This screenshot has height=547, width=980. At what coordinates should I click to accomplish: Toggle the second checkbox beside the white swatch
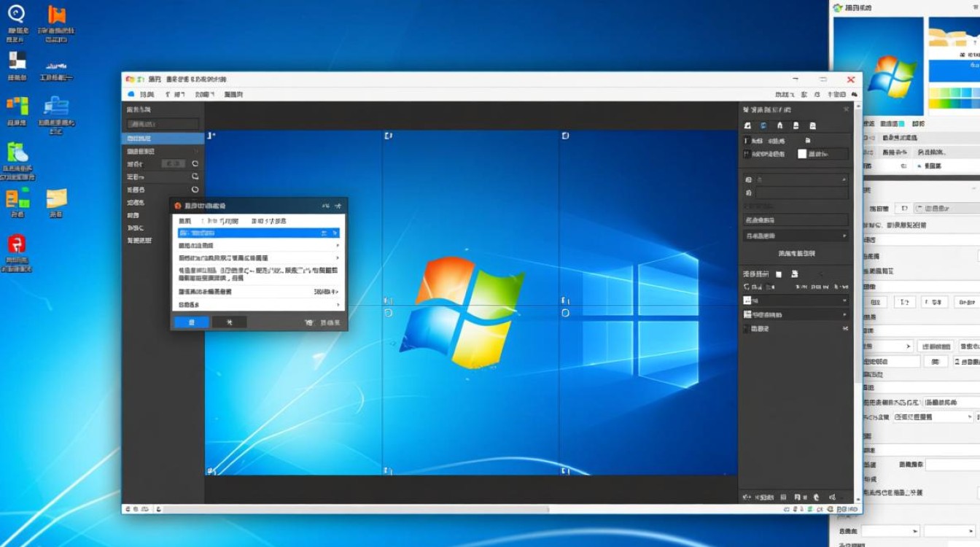[x=747, y=154]
